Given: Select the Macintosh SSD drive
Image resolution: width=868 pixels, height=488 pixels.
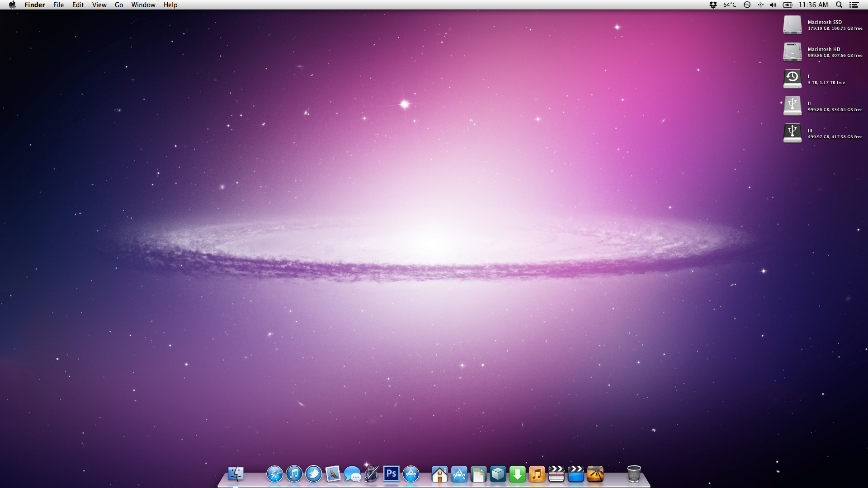Looking at the screenshot, I should tap(793, 25).
